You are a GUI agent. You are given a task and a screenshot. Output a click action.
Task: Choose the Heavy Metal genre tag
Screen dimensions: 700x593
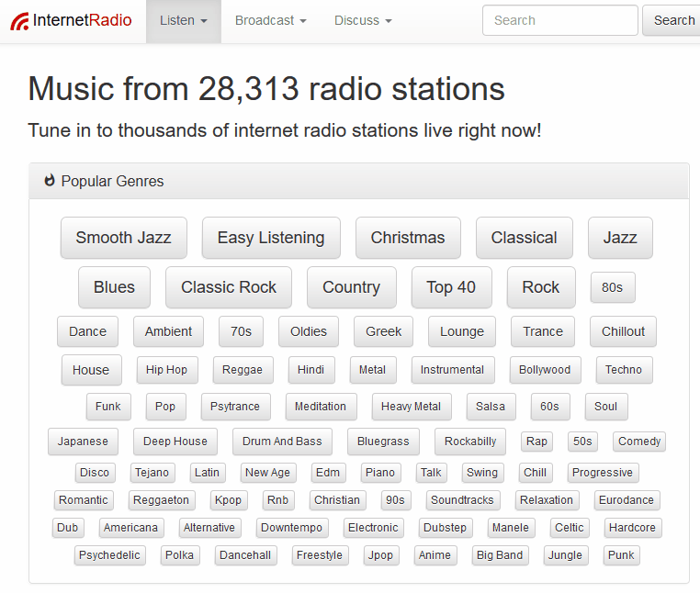pos(411,407)
